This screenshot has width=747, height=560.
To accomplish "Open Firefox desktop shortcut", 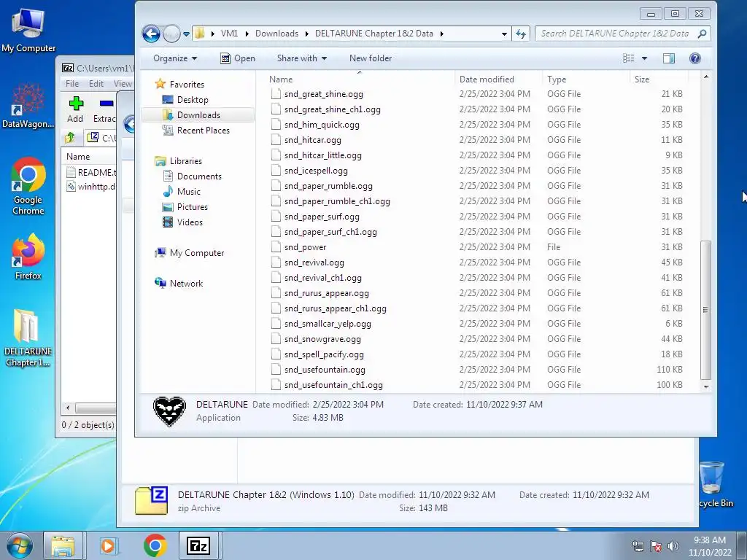I will coord(28,256).
